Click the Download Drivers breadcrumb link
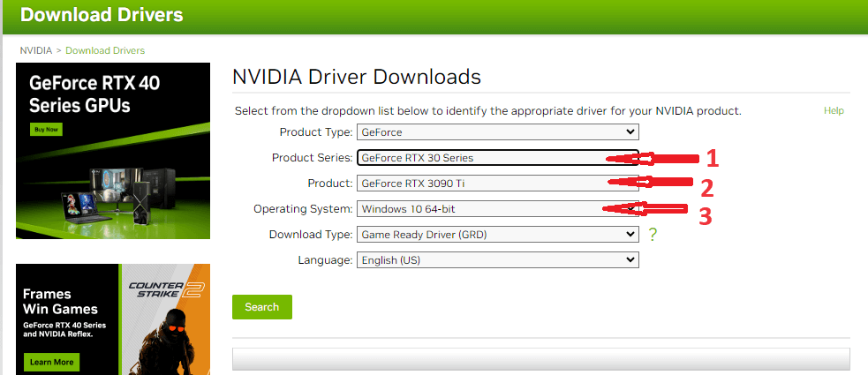868x375 pixels. [x=105, y=50]
